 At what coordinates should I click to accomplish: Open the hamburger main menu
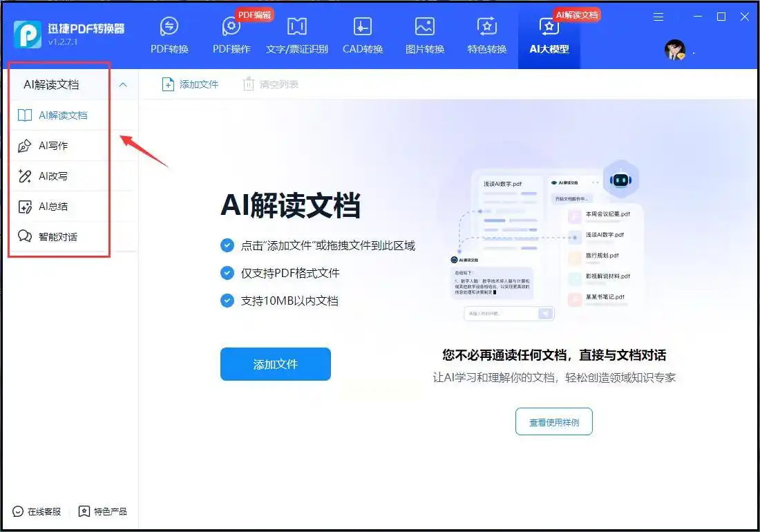tap(658, 17)
